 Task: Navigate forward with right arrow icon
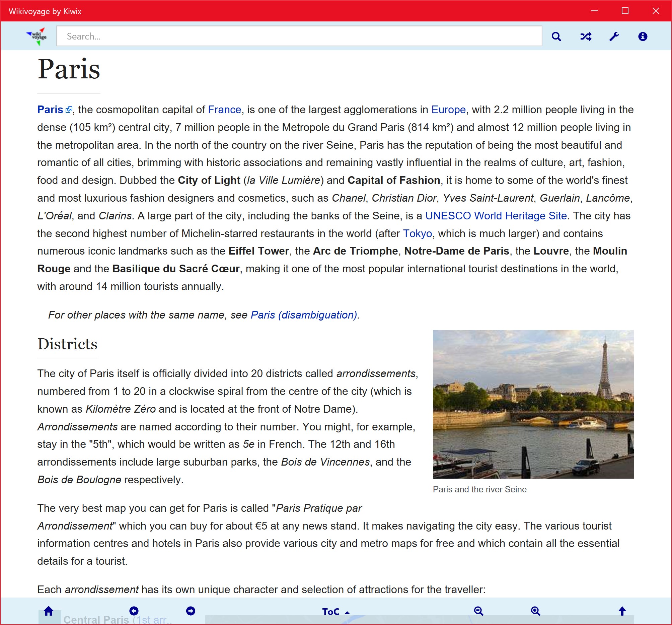point(191,611)
